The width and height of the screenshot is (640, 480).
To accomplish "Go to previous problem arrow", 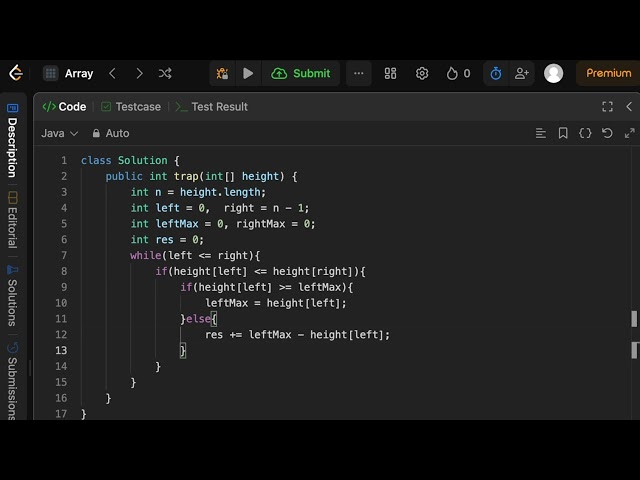I will [x=112, y=73].
